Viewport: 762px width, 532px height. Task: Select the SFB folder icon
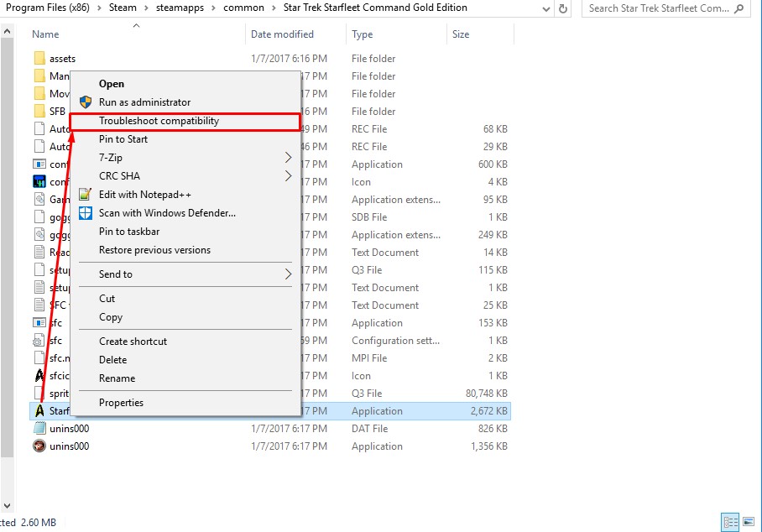pos(39,112)
